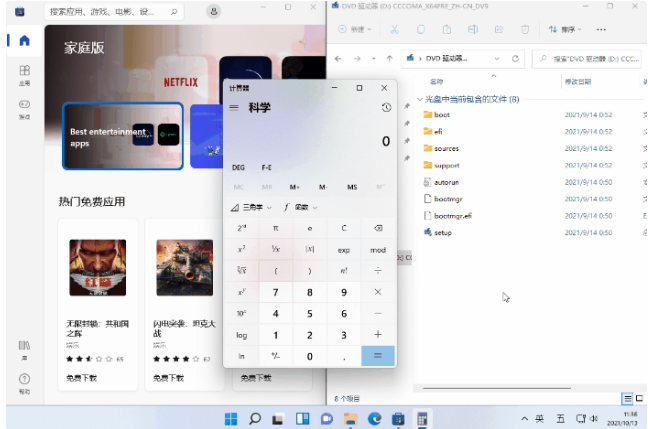648x429 pixels.
Task: Click the pi key in calculator
Action: pos(276,228)
